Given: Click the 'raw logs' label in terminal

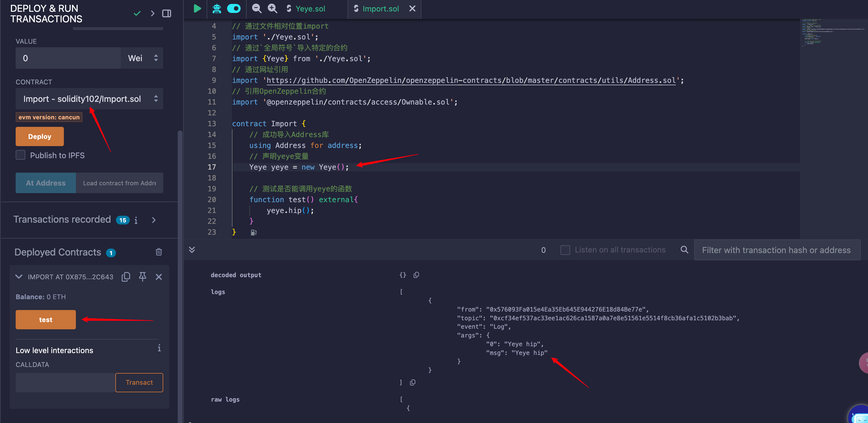Looking at the screenshot, I should (x=225, y=399).
